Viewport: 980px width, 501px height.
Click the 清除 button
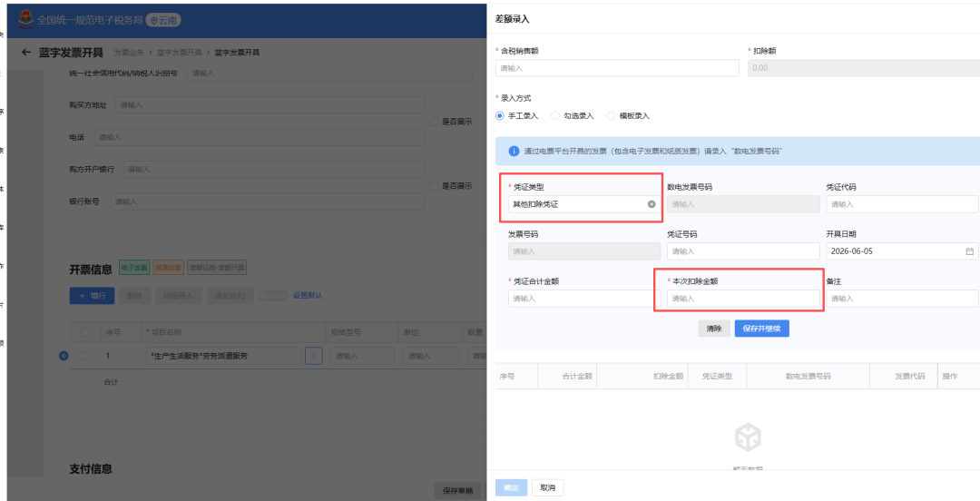point(714,329)
